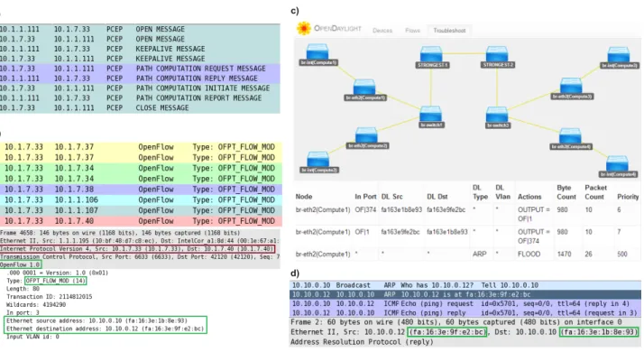This screenshot has height=352, width=644.
Task: Click the In port: 3 field
Action: (23, 313)
